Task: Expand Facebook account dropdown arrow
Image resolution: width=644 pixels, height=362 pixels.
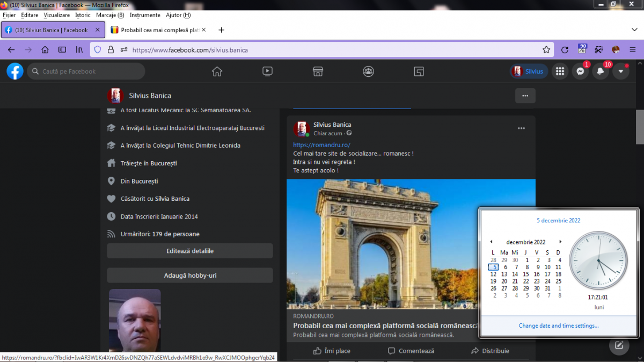Action: point(621,71)
